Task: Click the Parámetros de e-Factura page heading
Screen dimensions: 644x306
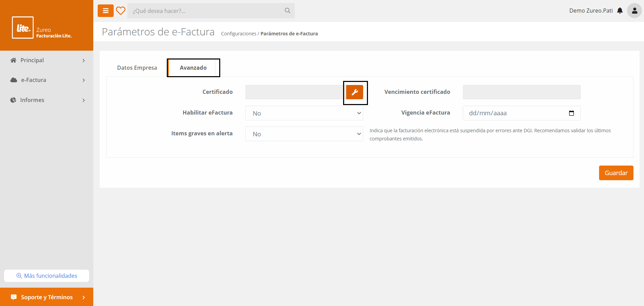Action: (158, 32)
